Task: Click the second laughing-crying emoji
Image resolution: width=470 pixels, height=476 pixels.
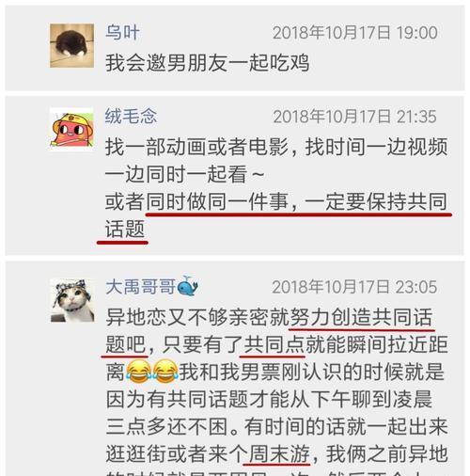Action: 165,372
